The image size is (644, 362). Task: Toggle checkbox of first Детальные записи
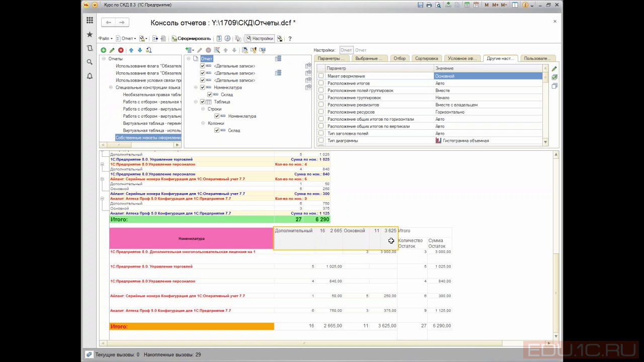tap(203, 66)
